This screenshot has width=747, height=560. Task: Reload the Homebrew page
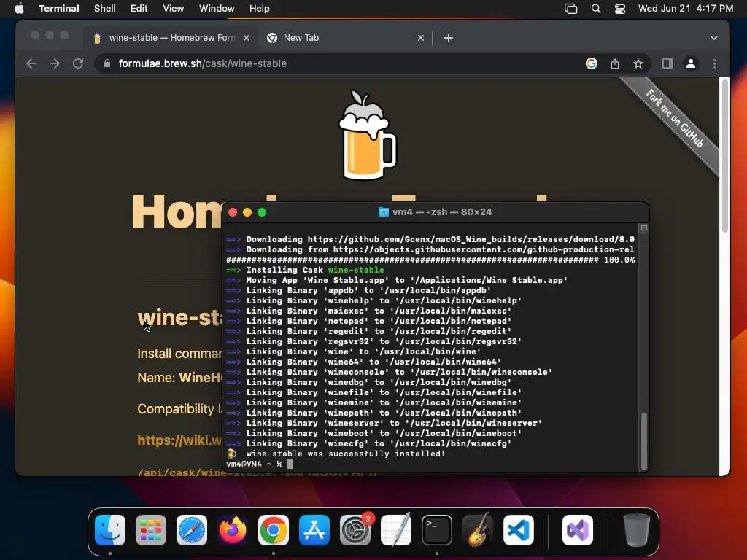click(78, 63)
